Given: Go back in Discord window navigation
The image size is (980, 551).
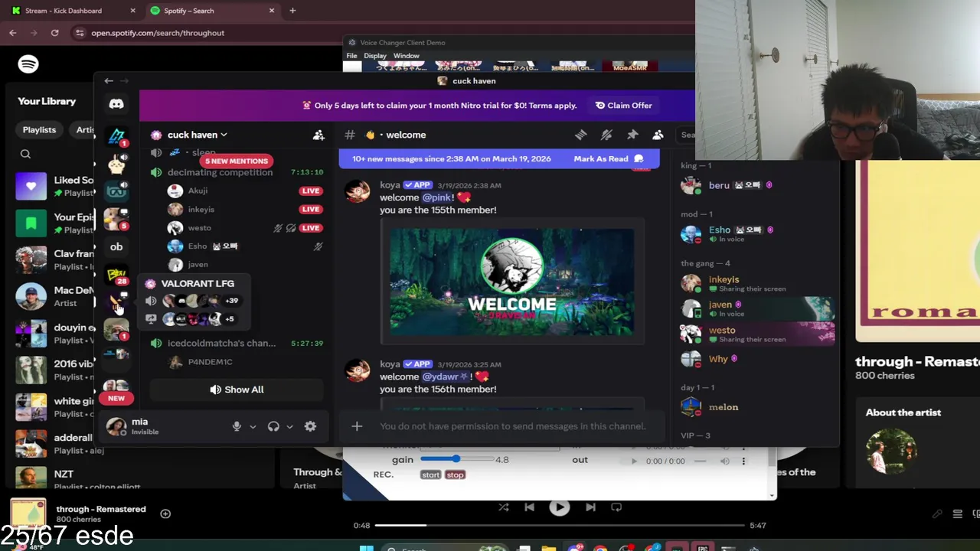Looking at the screenshot, I should tap(109, 80).
